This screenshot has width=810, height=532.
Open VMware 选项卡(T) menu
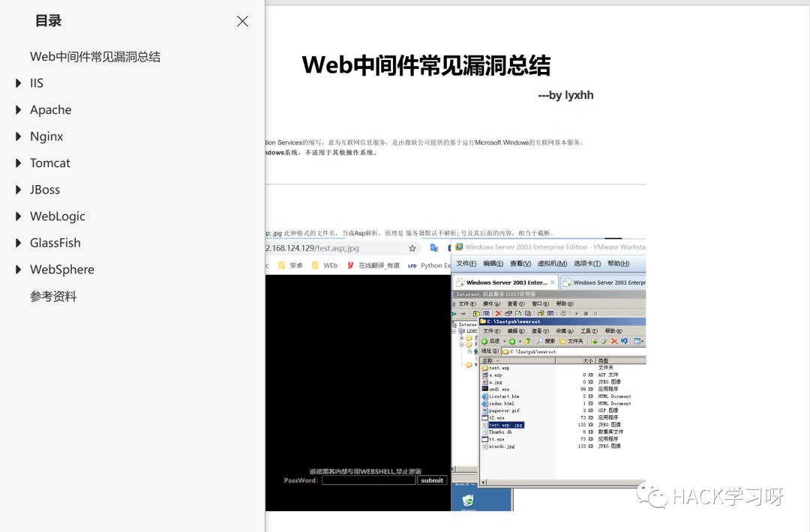[x=586, y=264]
